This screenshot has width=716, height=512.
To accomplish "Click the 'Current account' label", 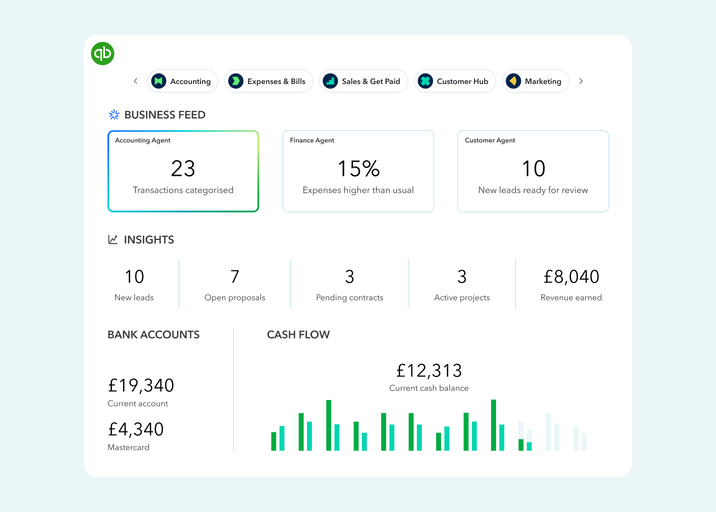I will pos(137,404).
